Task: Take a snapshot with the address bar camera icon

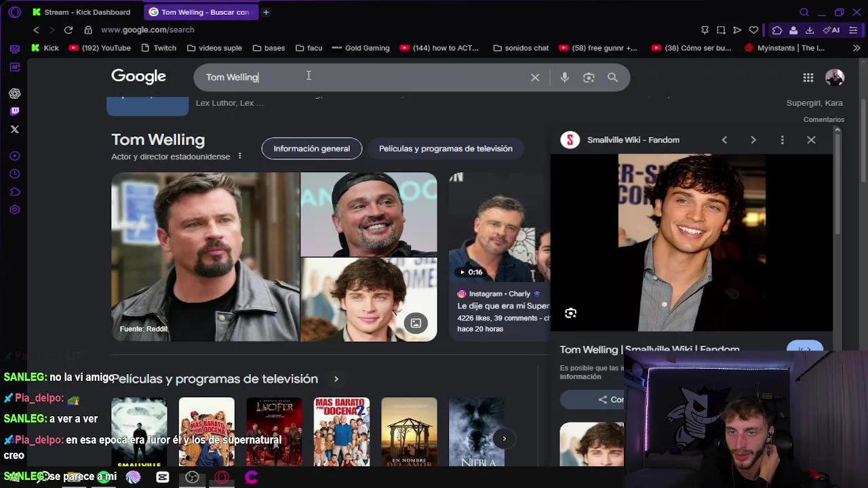Action: (x=721, y=30)
